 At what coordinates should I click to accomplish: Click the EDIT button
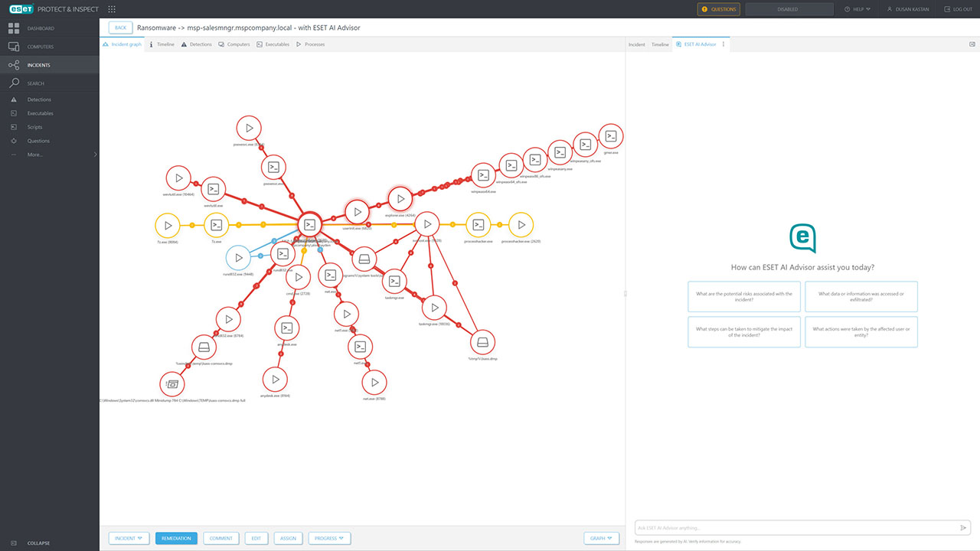[x=256, y=538]
